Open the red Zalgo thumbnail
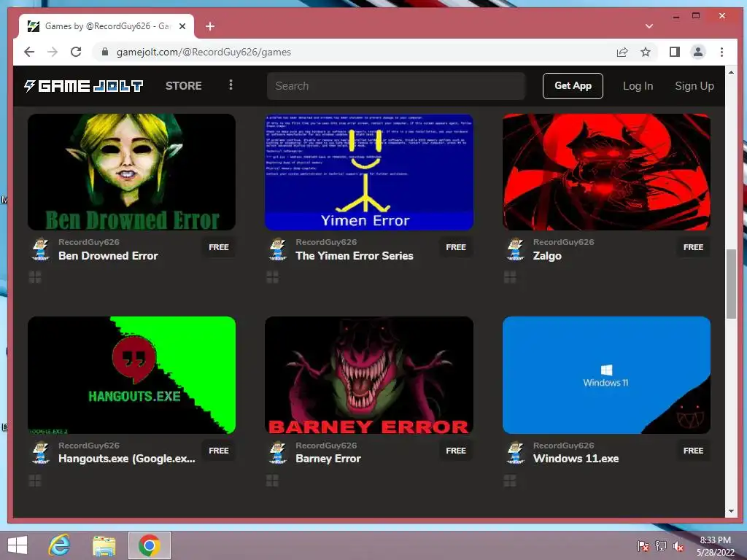 tap(606, 172)
